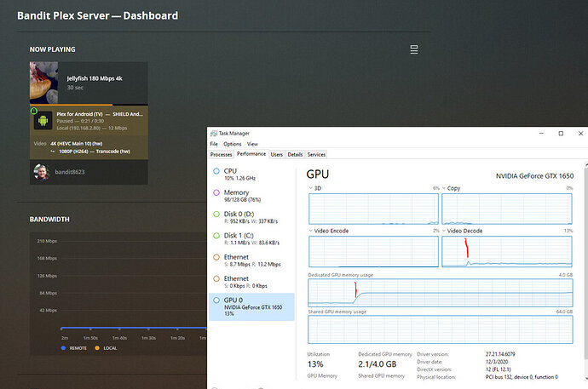Switch to the Details tab
Viewport: 588px width, 389px height.
pyautogui.click(x=295, y=154)
